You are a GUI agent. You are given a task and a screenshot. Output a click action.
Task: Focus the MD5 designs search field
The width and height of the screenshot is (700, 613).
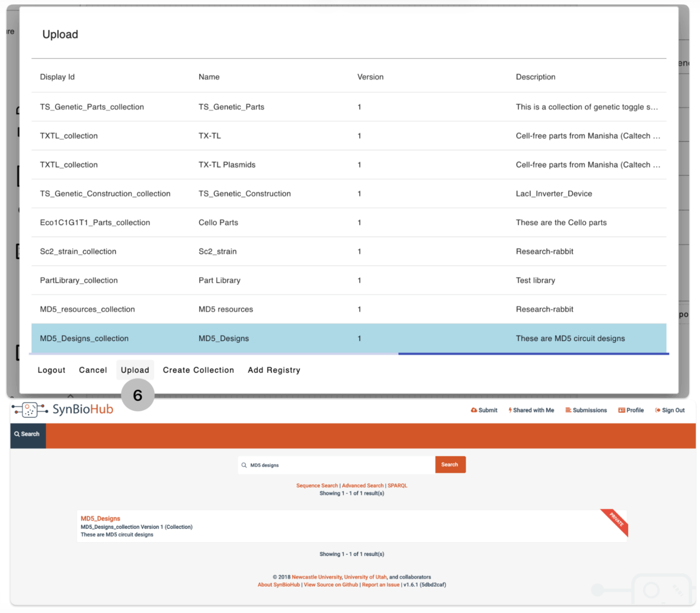337,465
